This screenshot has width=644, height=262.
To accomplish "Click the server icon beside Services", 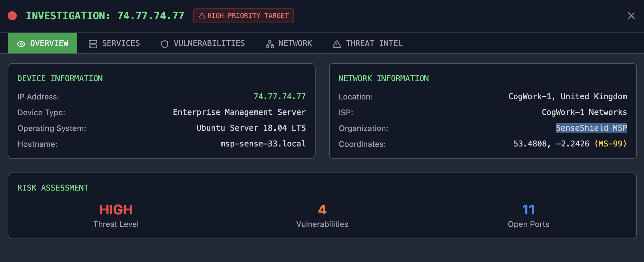I will 93,44.
